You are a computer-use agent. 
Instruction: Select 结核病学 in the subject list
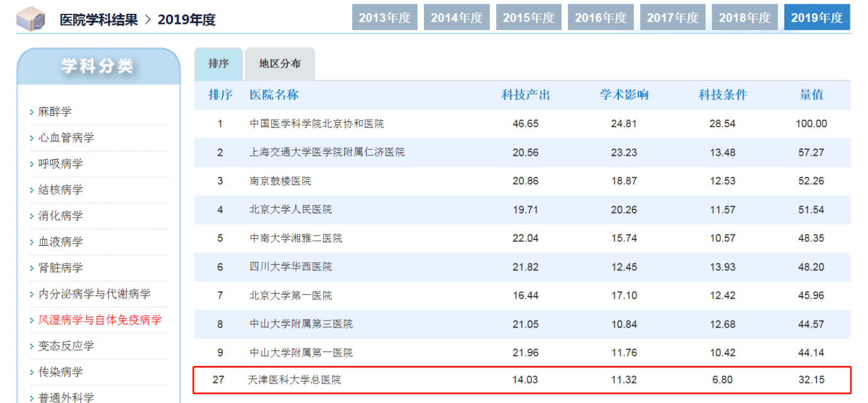pos(60,190)
